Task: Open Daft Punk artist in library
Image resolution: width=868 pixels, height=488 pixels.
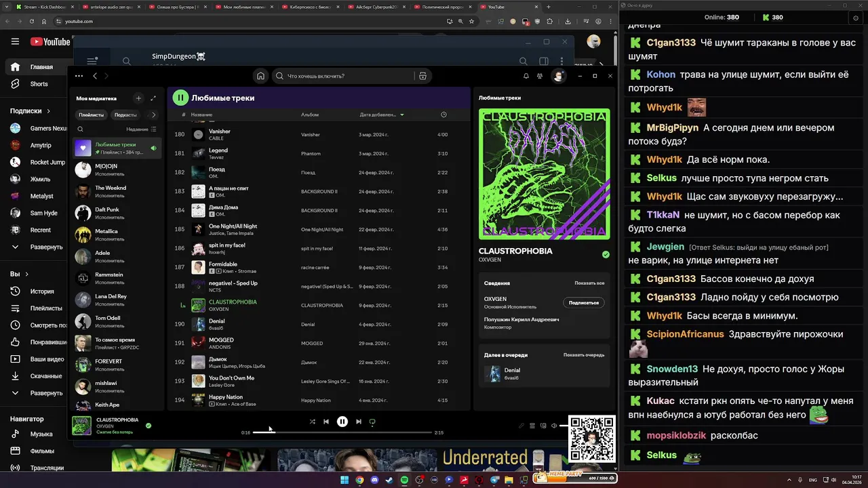Action: coord(117,213)
